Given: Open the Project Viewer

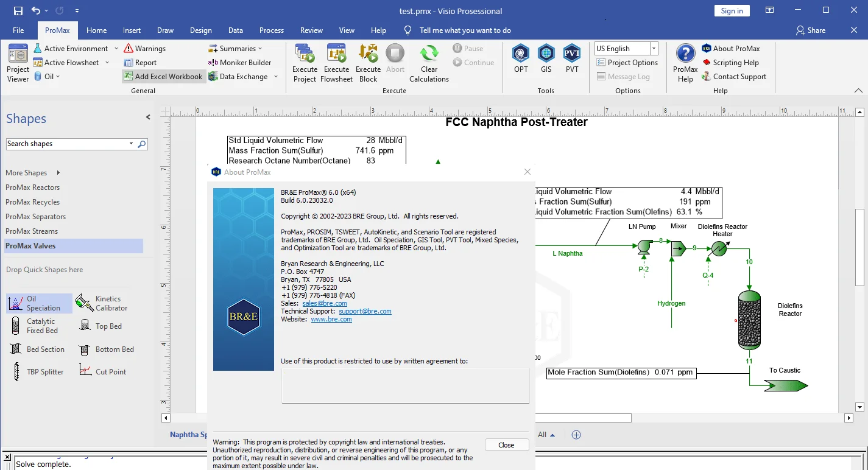Looking at the screenshot, I should (18, 63).
